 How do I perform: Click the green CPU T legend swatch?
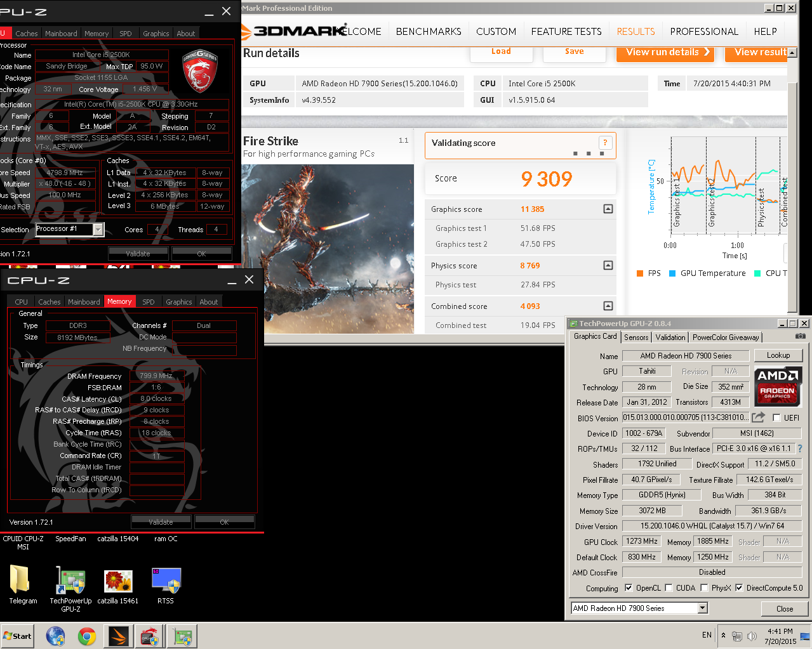757,273
